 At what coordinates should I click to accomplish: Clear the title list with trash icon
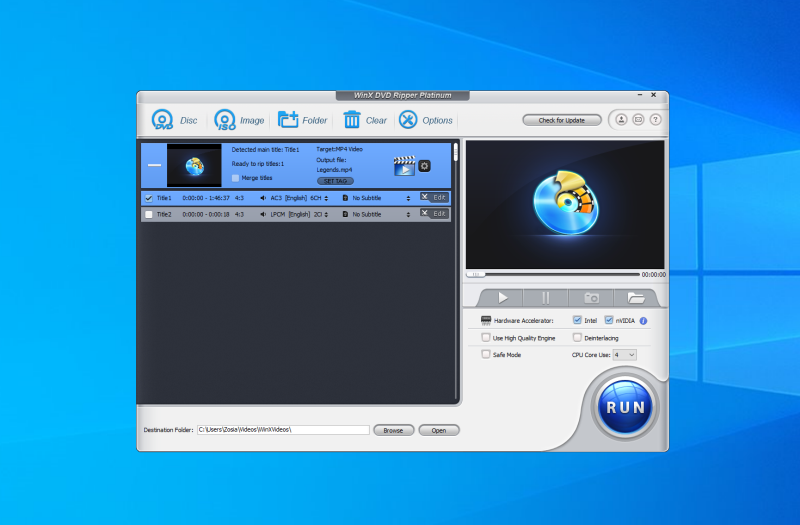(x=352, y=120)
